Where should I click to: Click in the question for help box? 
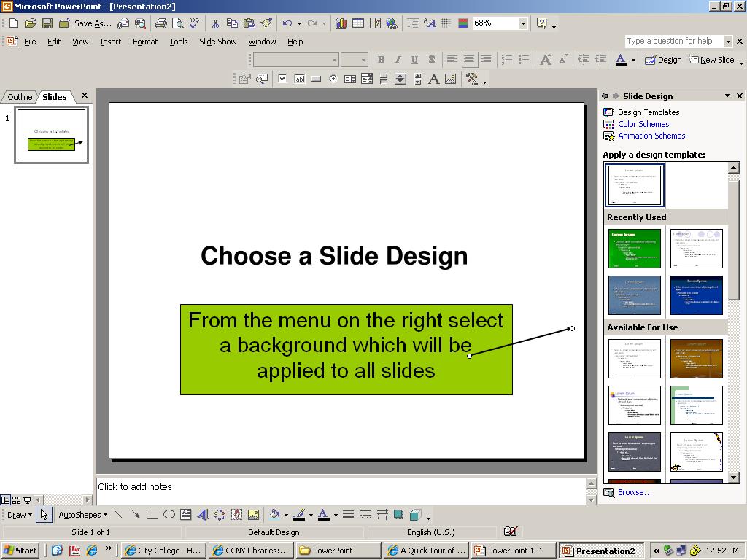point(673,41)
